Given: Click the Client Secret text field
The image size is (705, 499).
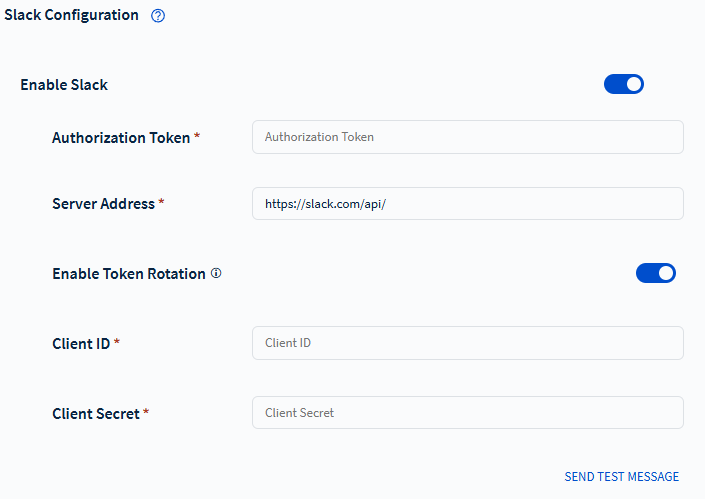Looking at the screenshot, I should [468, 413].
